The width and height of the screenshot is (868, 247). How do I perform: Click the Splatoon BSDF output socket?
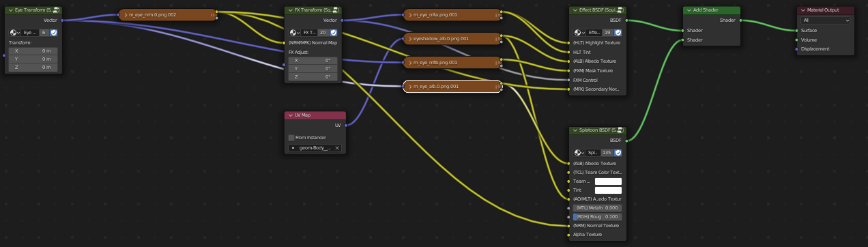pos(627,140)
